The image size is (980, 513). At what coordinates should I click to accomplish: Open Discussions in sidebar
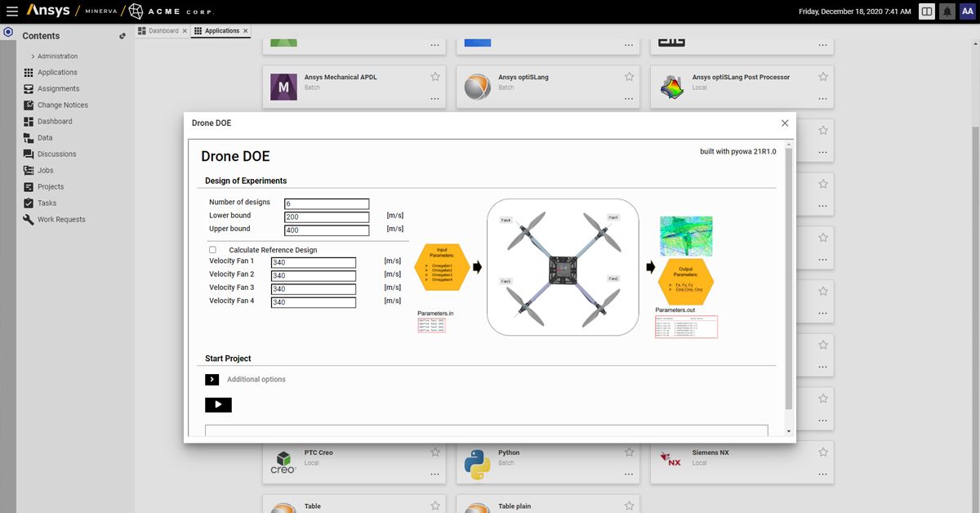tap(56, 154)
